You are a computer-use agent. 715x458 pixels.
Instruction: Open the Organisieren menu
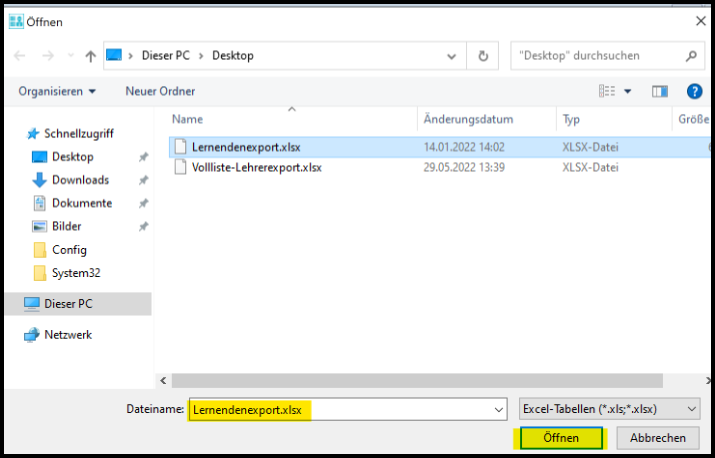tap(57, 91)
